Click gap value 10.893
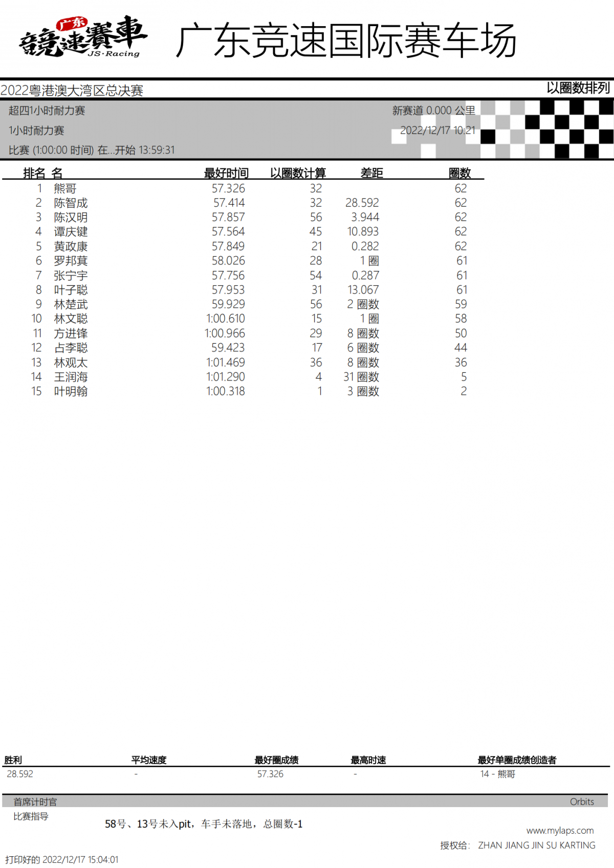Image resolution: width=614 pixels, height=868 pixels. tap(363, 232)
